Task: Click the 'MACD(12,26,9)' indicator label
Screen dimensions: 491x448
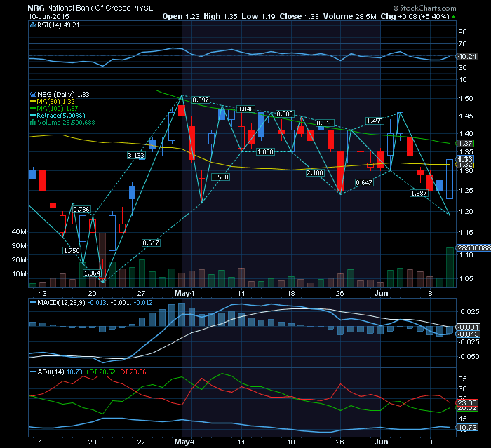Action: click(x=61, y=303)
